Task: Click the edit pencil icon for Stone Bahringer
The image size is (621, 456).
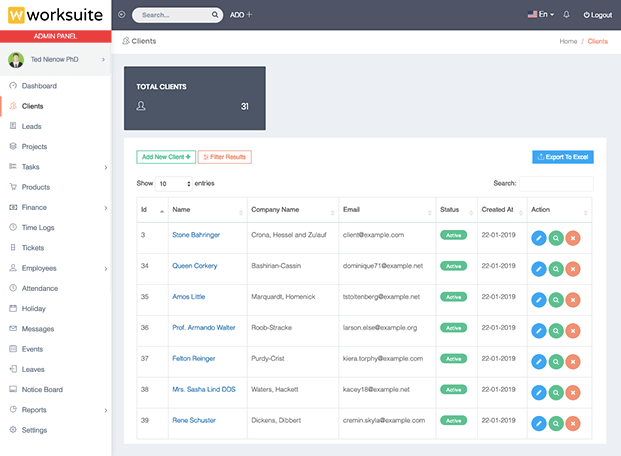Action: tap(539, 238)
